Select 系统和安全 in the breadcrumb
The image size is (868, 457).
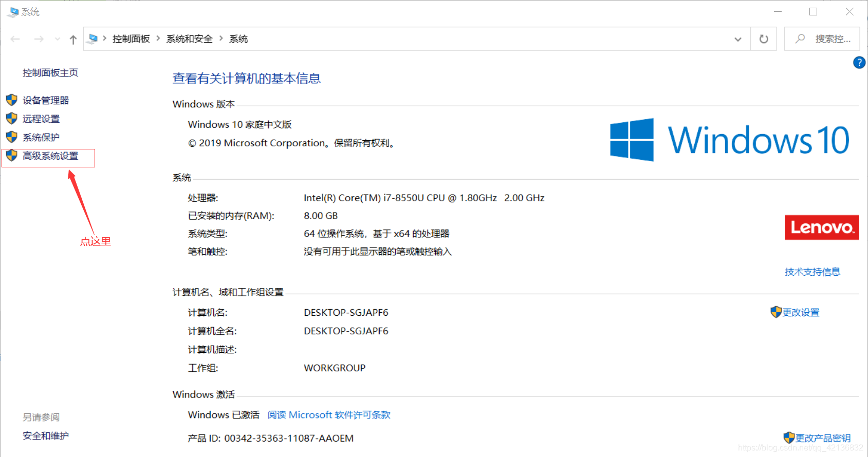point(189,39)
